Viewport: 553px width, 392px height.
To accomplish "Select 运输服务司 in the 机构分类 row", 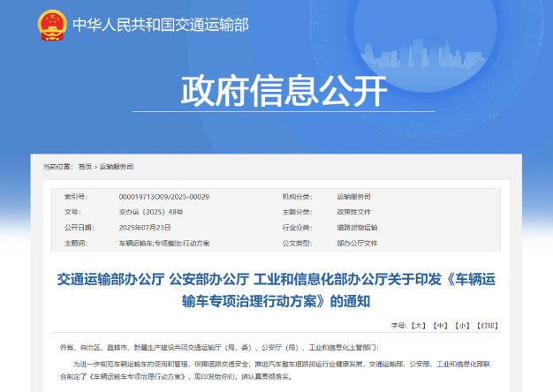I will coord(353,197).
